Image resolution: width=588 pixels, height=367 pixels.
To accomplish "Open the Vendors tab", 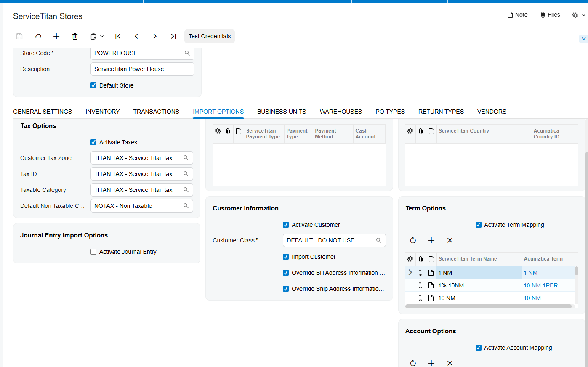I will point(492,112).
